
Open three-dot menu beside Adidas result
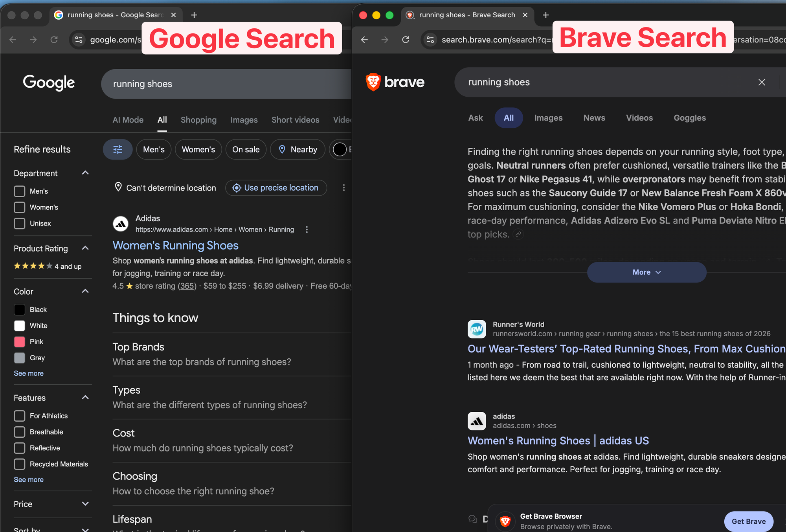pyautogui.click(x=307, y=229)
